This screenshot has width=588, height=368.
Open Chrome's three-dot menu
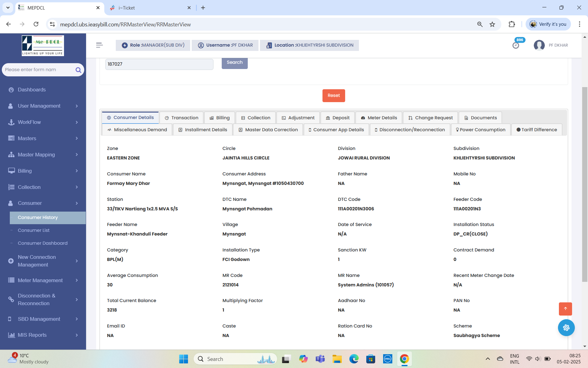point(579,24)
